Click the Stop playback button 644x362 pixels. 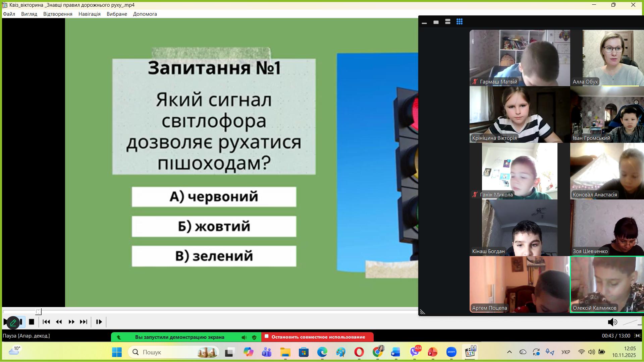32,322
